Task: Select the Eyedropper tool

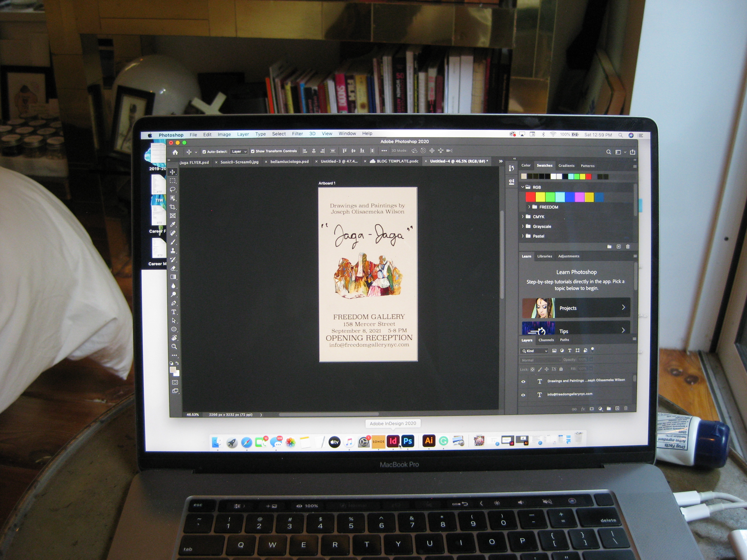Action: point(173,224)
